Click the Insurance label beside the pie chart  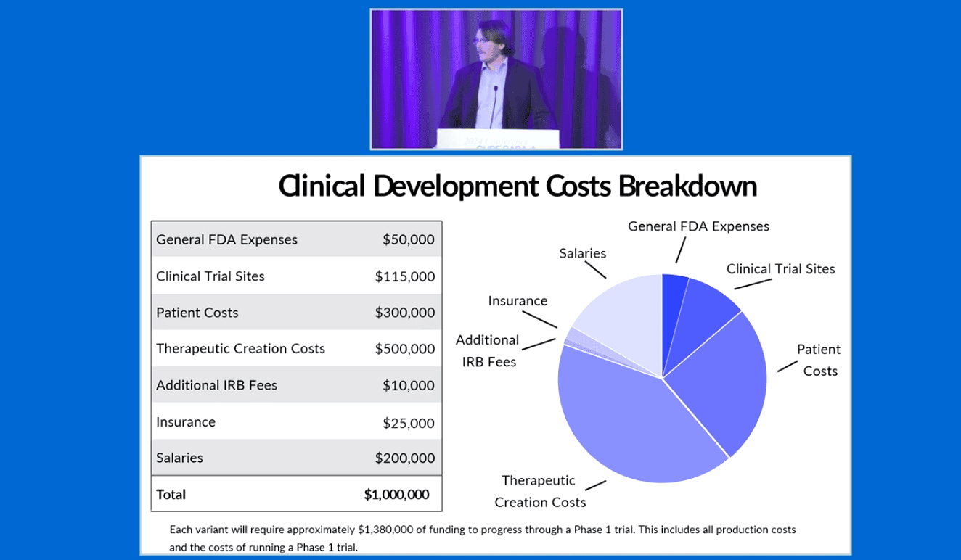point(518,300)
